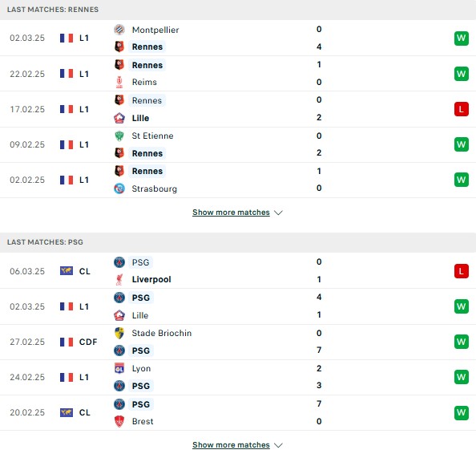
Task: Click the Liverpool club crest icon
Action: click(119, 279)
